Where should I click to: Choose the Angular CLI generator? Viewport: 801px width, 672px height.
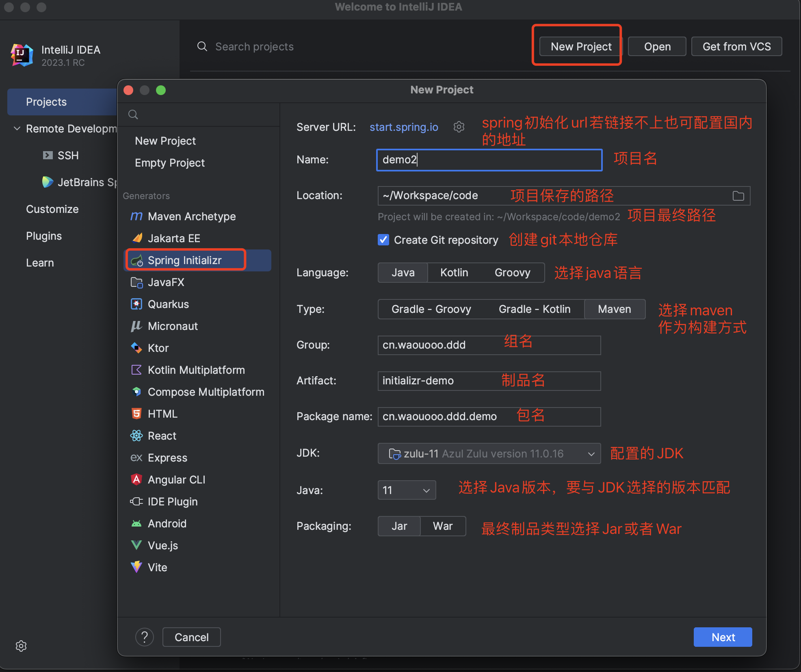click(x=176, y=479)
